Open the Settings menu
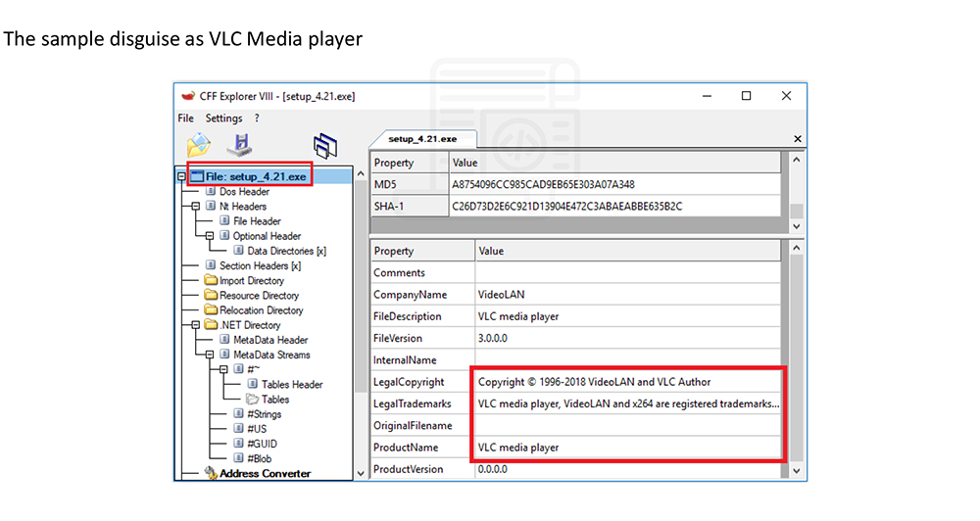This screenshot has height=521, width=980. pyautogui.click(x=223, y=118)
